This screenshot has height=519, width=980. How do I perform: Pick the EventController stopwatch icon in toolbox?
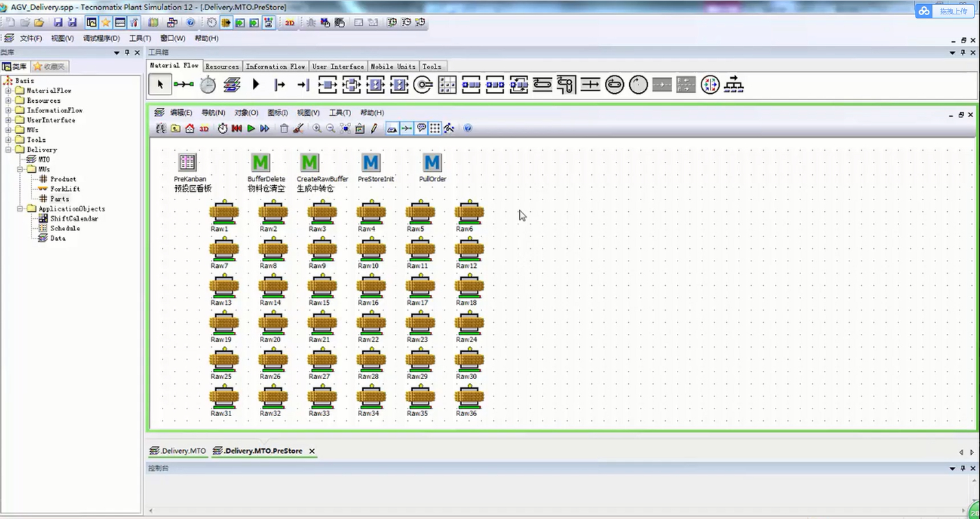pos(208,85)
